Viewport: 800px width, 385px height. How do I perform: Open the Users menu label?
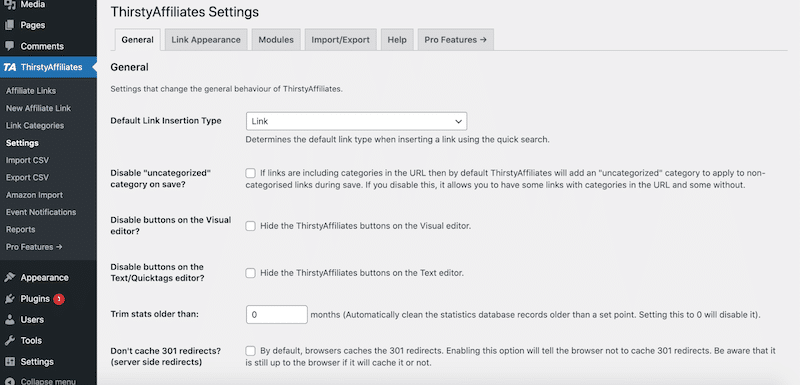(x=32, y=320)
